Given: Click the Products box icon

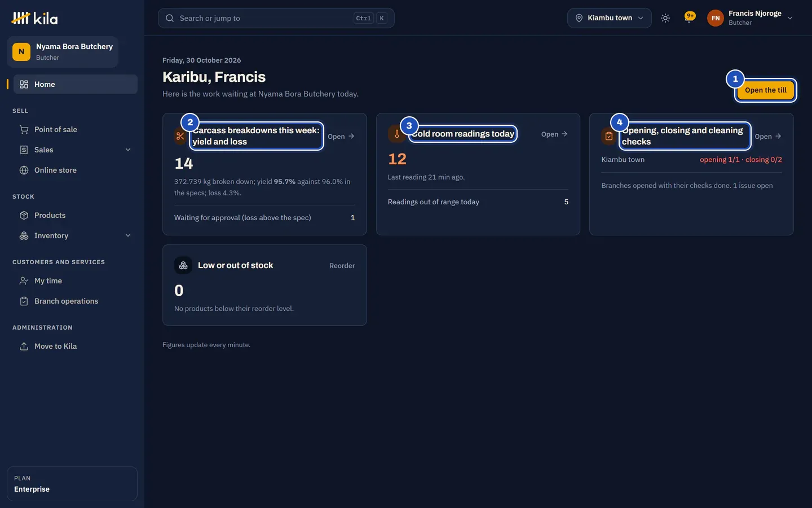Looking at the screenshot, I should coord(24,215).
